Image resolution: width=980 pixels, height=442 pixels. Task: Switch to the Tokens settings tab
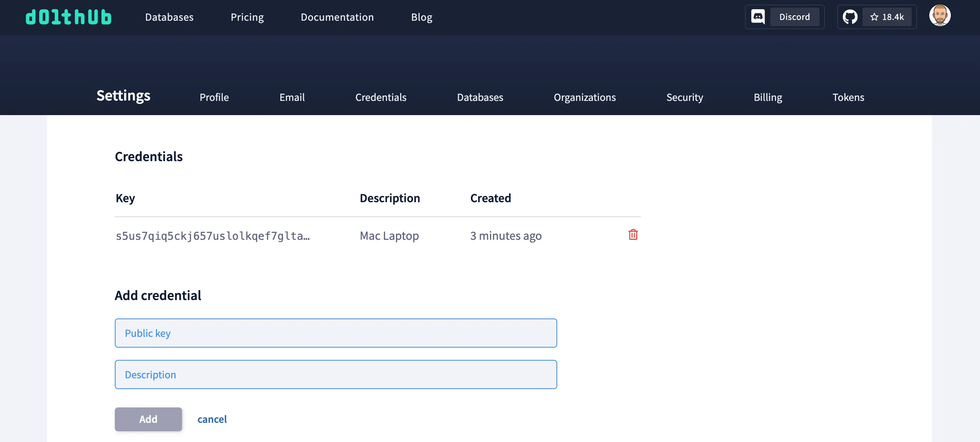point(848,97)
